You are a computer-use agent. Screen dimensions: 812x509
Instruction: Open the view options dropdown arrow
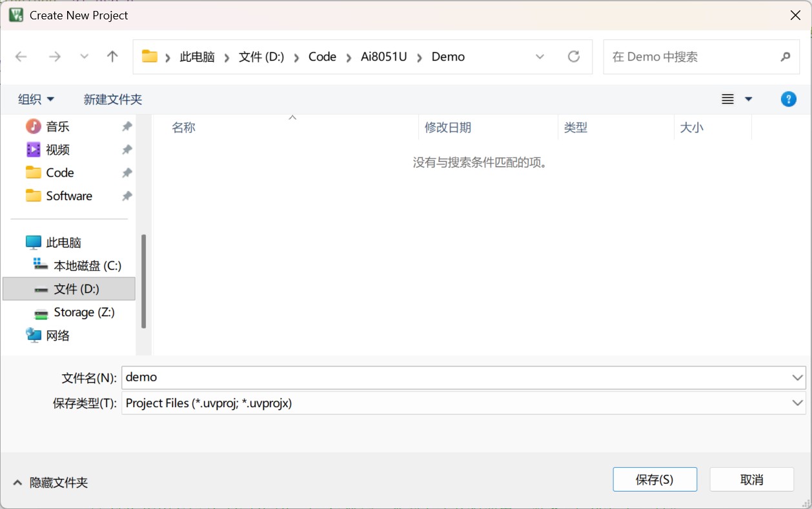(749, 99)
